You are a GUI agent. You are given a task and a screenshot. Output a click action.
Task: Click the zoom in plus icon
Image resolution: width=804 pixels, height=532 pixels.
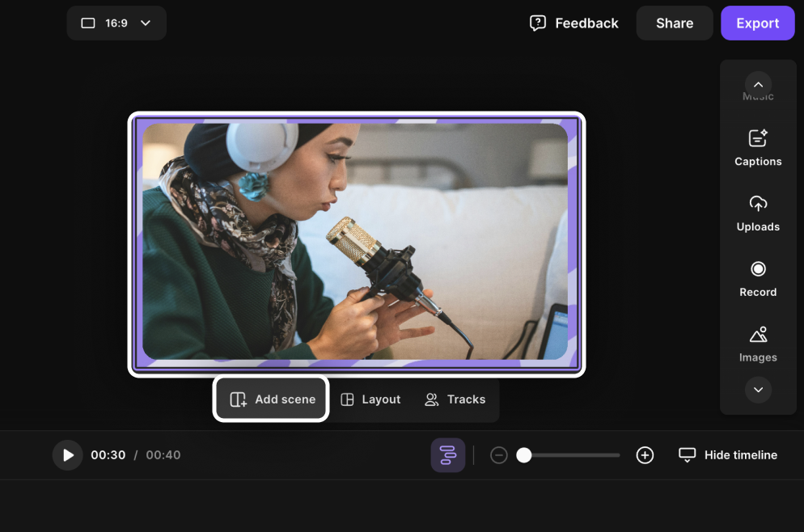645,455
